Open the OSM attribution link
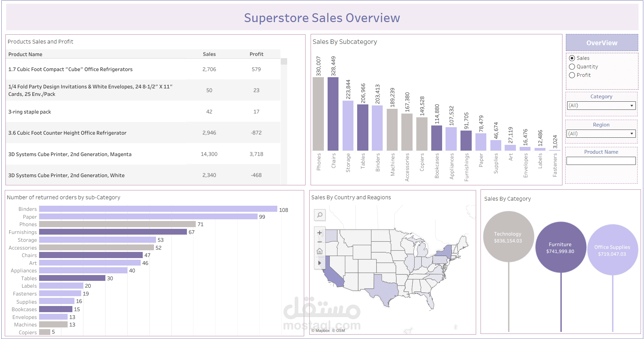 point(338,330)
